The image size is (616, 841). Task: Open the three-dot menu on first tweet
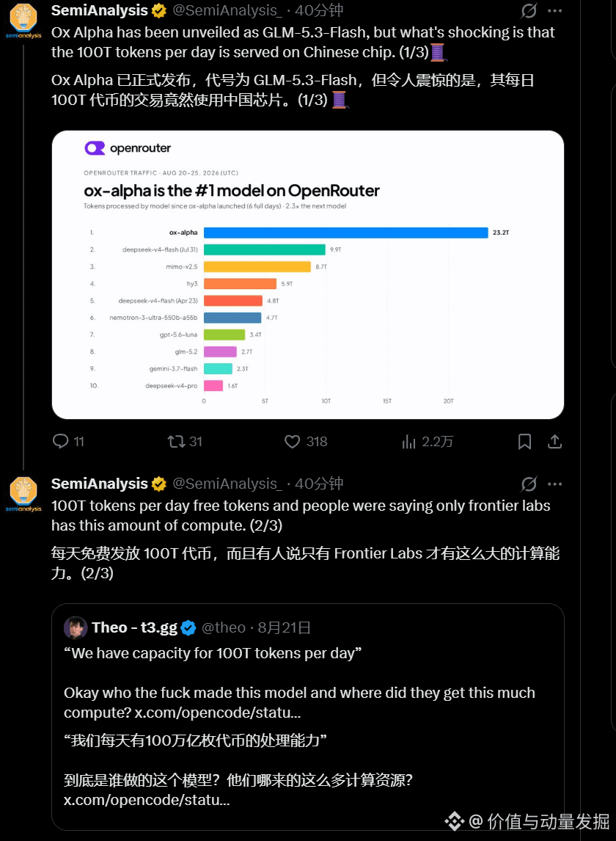pos(555,11)
